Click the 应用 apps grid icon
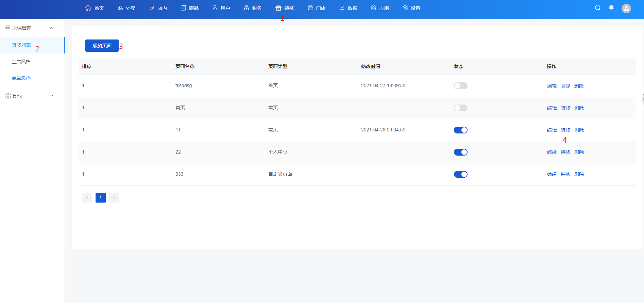Image resolution: width=644 pixels, height=303 pixels. [x=373, y=8]
